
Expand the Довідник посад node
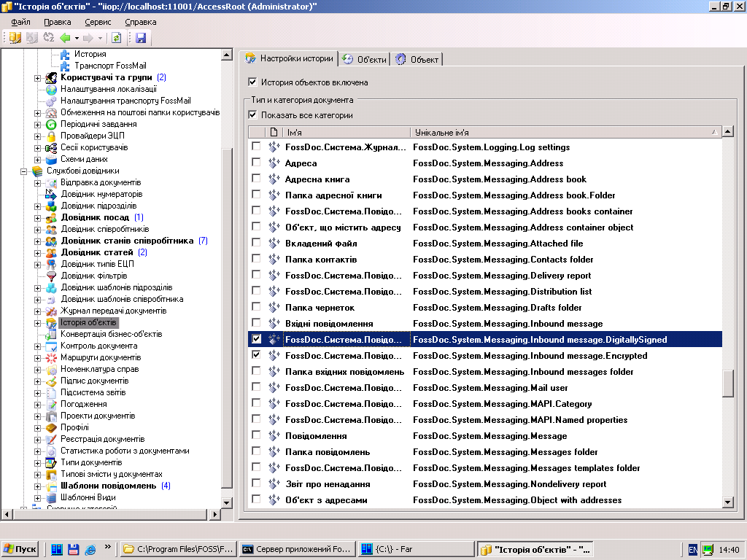(x=38, y=217)
